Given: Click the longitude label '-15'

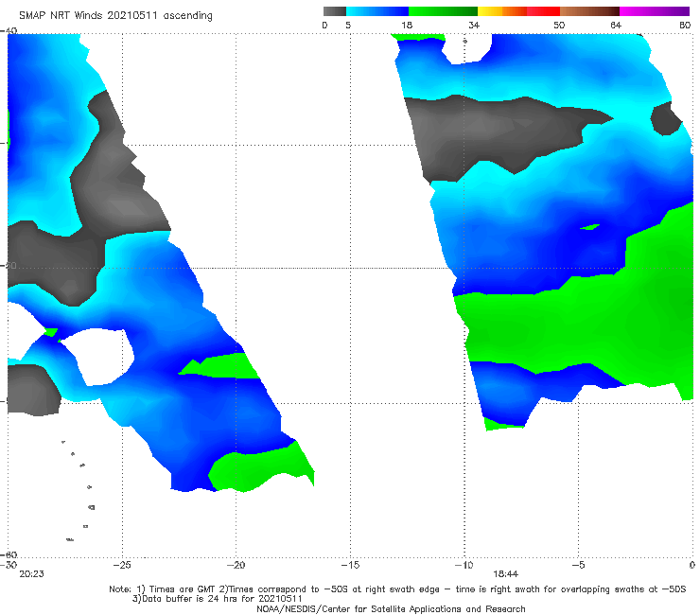Looking at the screenshot, I should point(350,565).
